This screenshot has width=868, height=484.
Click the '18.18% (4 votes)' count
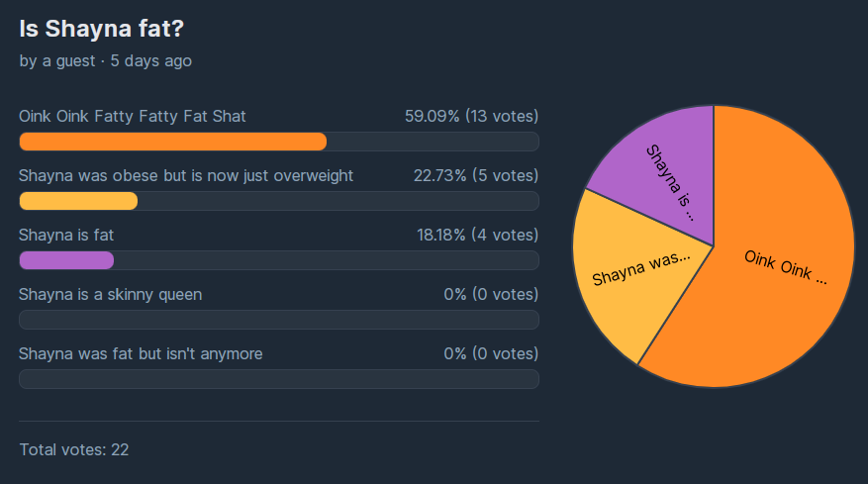click(x=478, y=235)
